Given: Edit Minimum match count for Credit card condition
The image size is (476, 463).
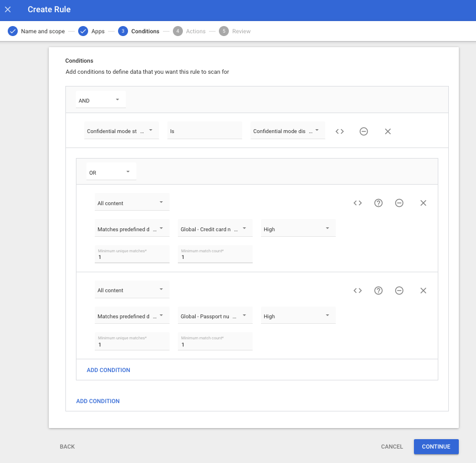Looking at the screenshot, I should [x=215, y=255].
